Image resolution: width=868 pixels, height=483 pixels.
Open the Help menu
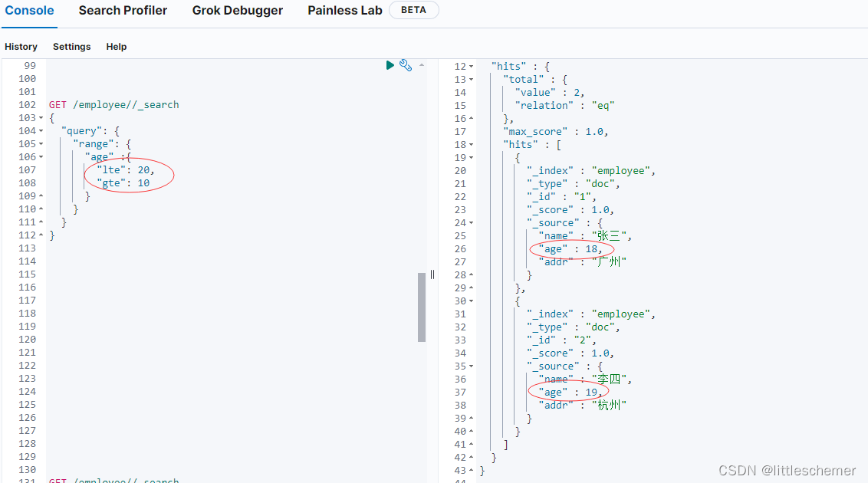[x=116, y=47]
